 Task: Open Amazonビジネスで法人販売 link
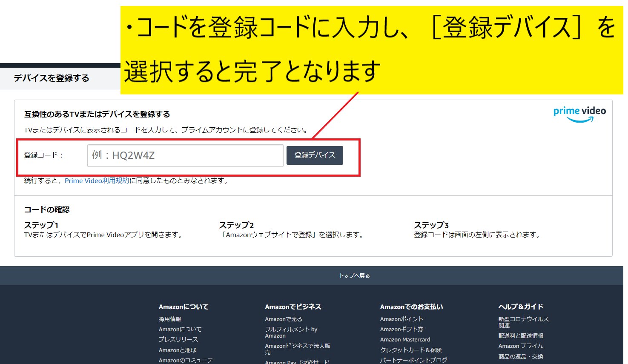coord(298,349)
